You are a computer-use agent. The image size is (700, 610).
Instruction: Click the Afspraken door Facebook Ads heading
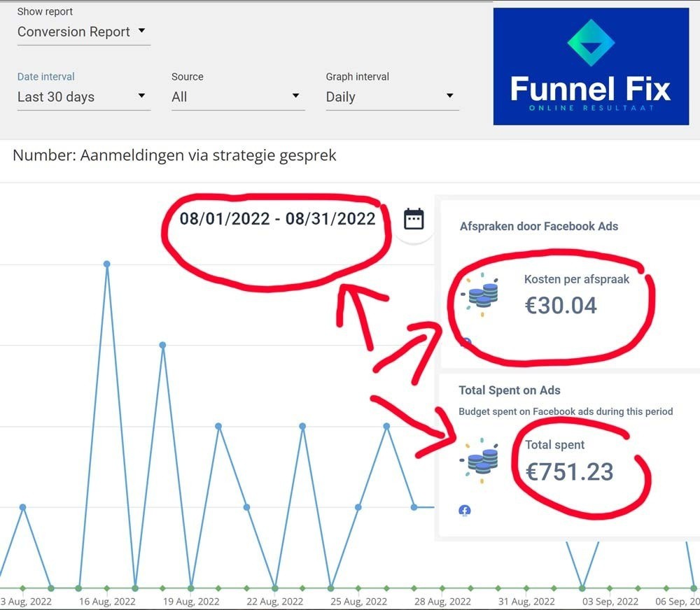click(x=539, y=226)
